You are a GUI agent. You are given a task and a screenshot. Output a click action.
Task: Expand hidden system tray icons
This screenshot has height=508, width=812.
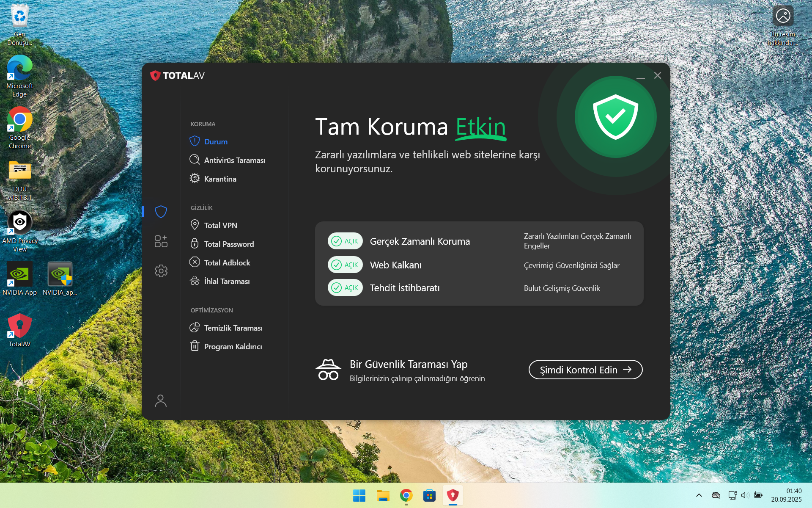(x=699, y=495)
